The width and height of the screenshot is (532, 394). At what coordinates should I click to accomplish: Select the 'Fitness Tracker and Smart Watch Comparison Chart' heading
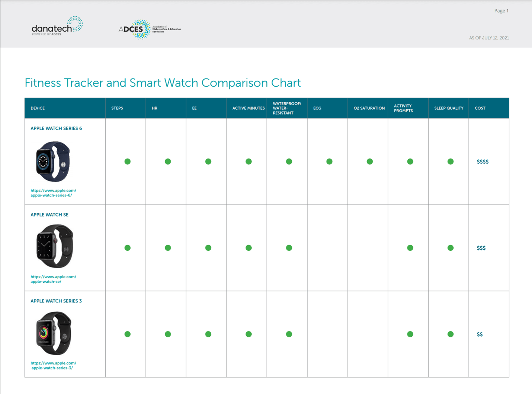163,83
